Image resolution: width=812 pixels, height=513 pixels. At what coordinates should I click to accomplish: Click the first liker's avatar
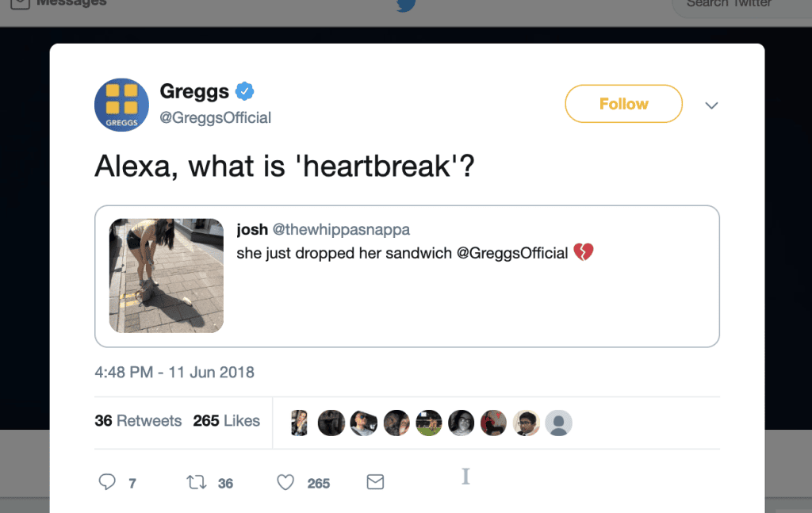(300, 423)
